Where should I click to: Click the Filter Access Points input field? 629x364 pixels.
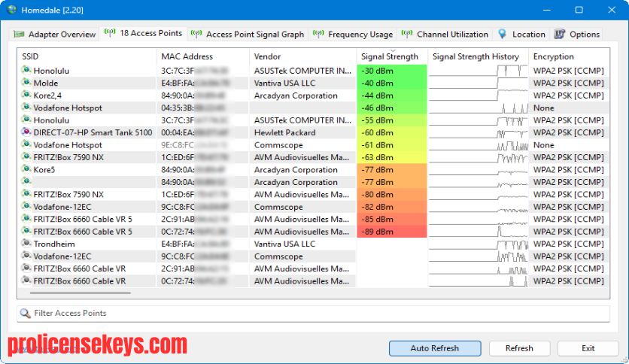tap(313, 313)
